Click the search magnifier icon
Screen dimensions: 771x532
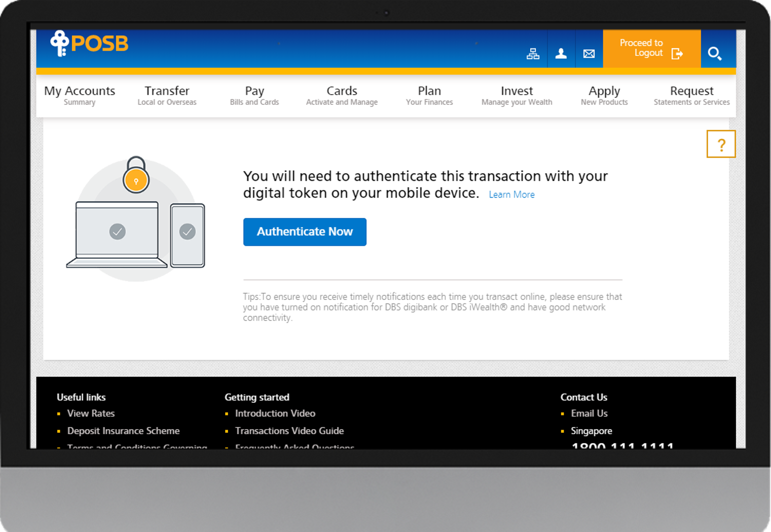pos(714,53)
